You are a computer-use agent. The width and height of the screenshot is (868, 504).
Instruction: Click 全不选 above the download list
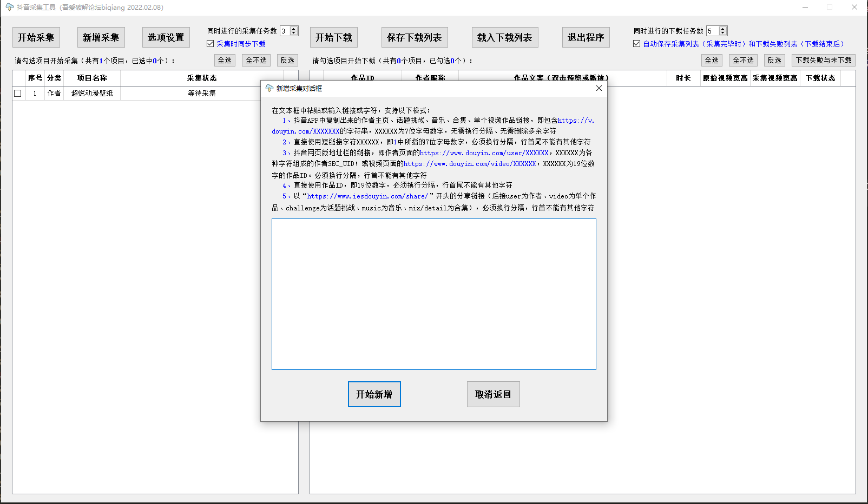point(744,60)
